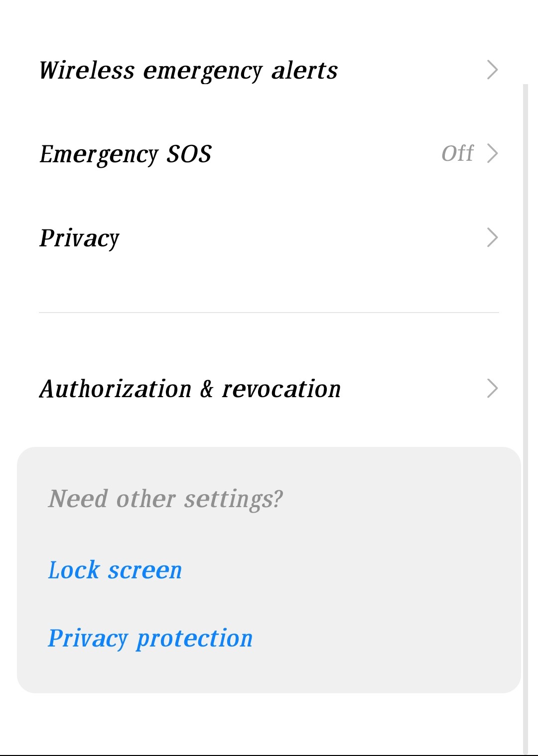This screenshot has width=538, height=756.
Task: Tap the Off status of Emergency SOS
Action: pos(457,153)
